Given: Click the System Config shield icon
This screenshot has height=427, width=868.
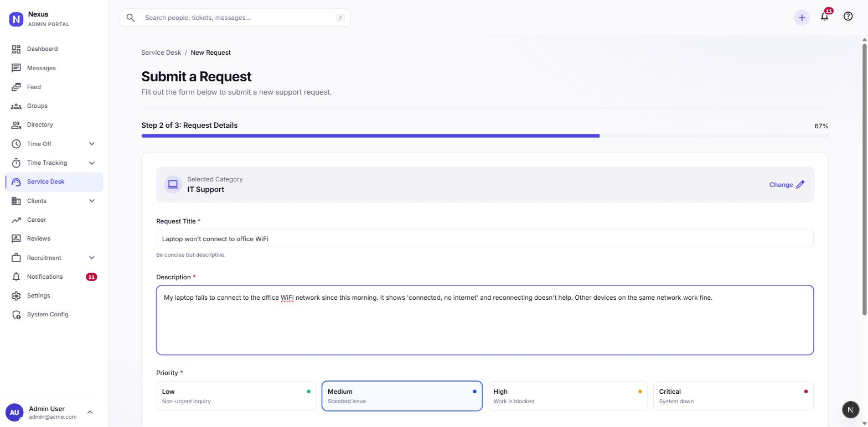Looking at the screenshot, I should [x=16, y=315].
